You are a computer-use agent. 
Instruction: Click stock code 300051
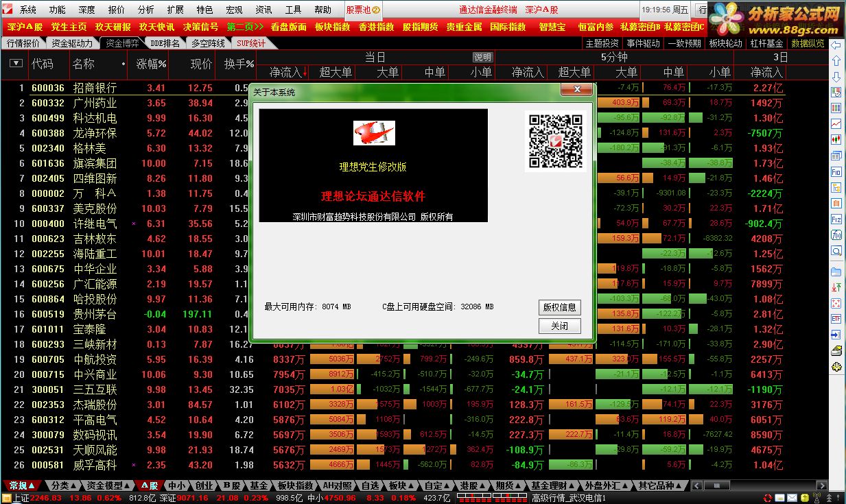click(x=48, y=389)
